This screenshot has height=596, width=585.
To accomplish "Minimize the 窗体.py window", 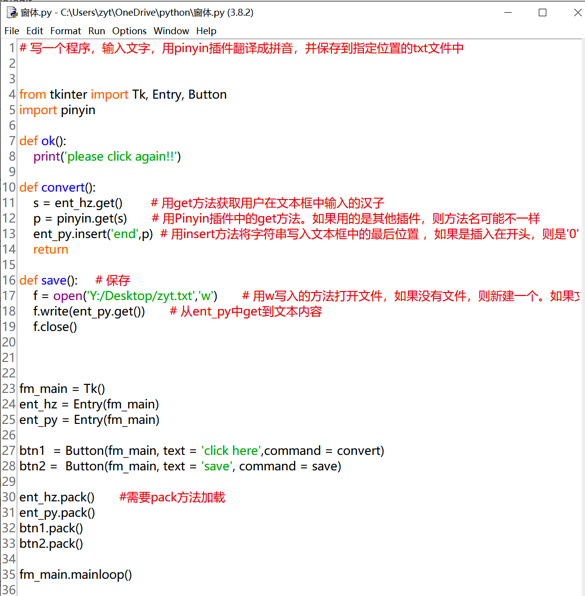I will [x=508, y=13].
